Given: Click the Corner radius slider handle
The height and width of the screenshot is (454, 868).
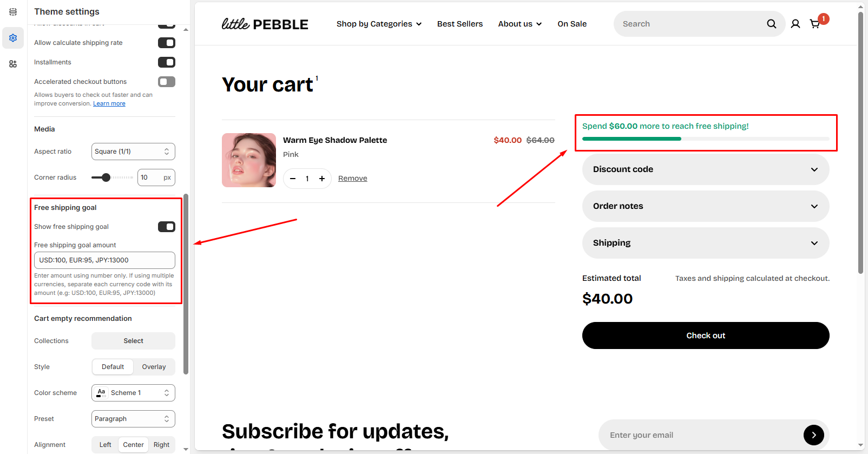Looking at the screenshot, I should [x=106, y=177].
